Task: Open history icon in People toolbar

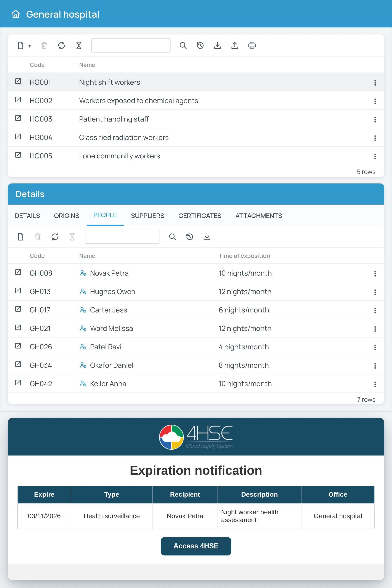Action: coord(190,237)
